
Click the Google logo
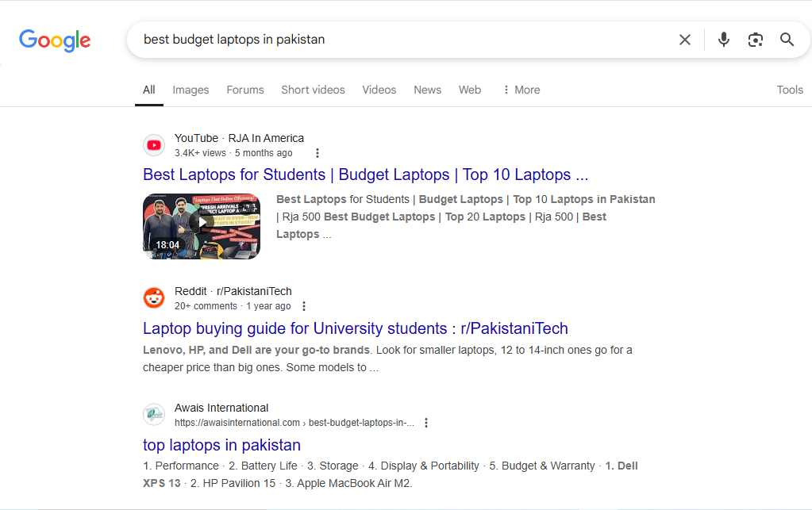click(55, 40)
